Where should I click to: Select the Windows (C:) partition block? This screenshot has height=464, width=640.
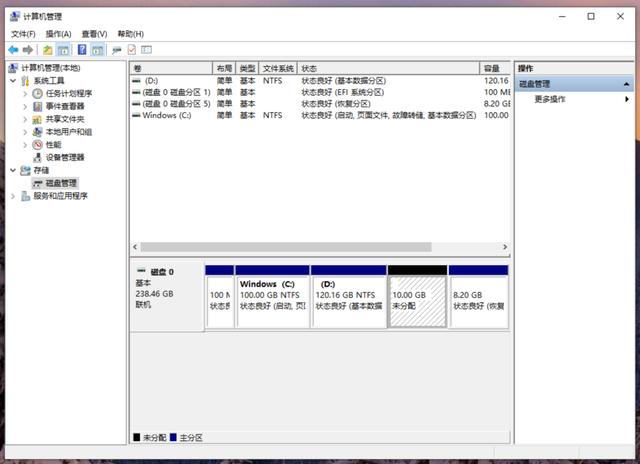[272, 302]
